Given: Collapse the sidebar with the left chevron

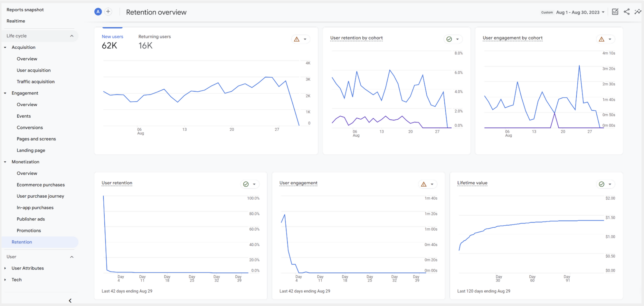Looking at the screenshot, I should [70, 301].
